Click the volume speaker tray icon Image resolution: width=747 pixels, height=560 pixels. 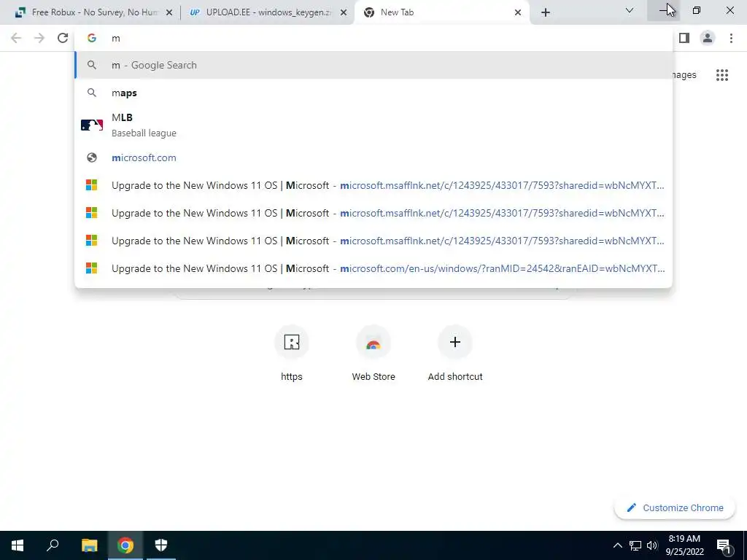pos(652,545)
